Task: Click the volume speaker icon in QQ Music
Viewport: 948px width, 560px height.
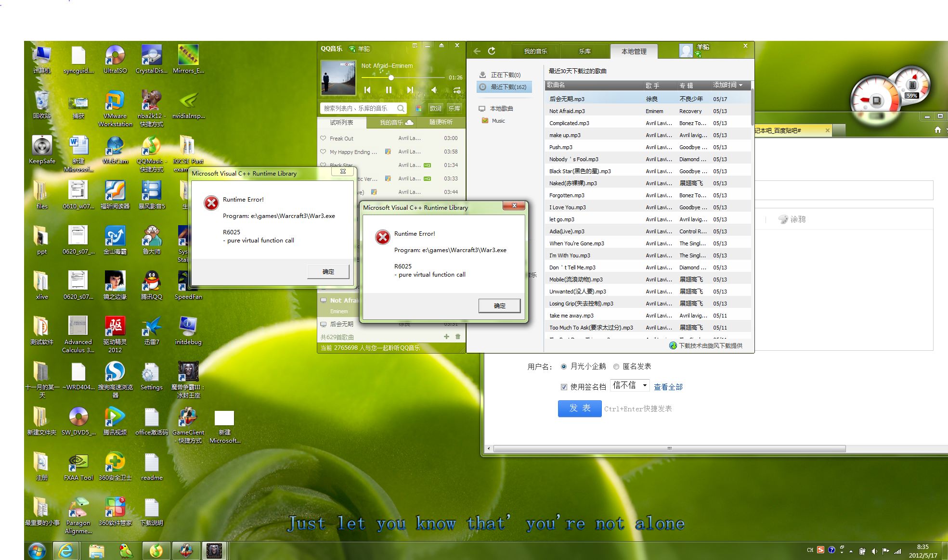Action: [434, 90]
